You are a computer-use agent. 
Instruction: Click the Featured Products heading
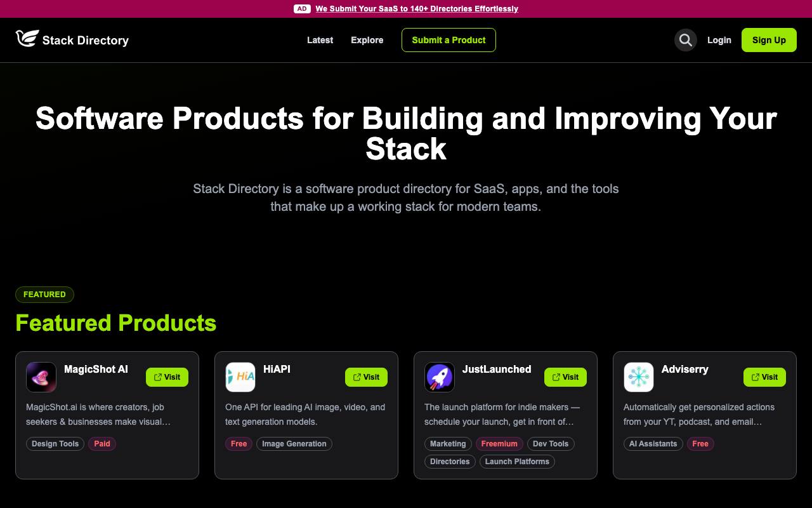(x=116, y=323)
